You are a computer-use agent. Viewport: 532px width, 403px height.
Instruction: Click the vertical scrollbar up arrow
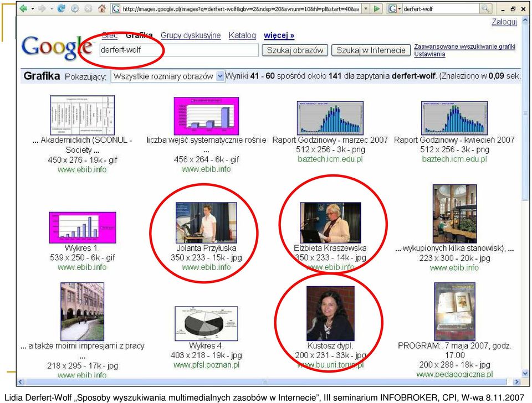tap(525, 20)
